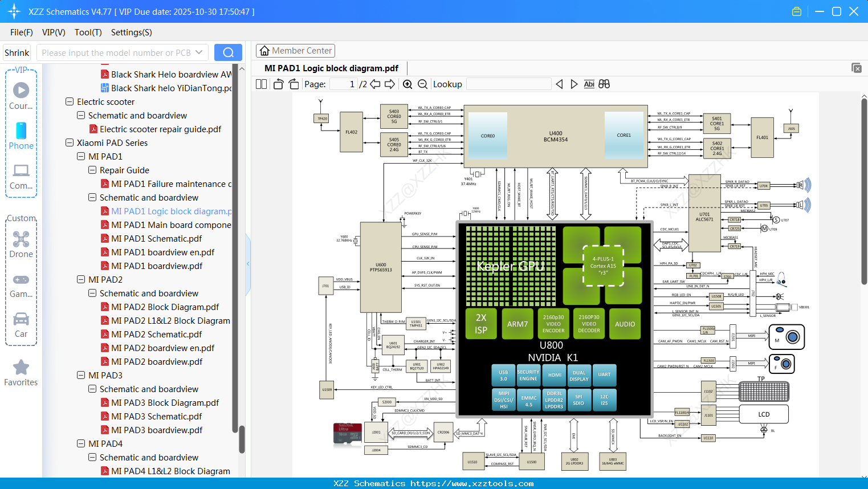The image size is (868, 489).
Task: Open the Tool(T) menu
Action: click(88, 32)
